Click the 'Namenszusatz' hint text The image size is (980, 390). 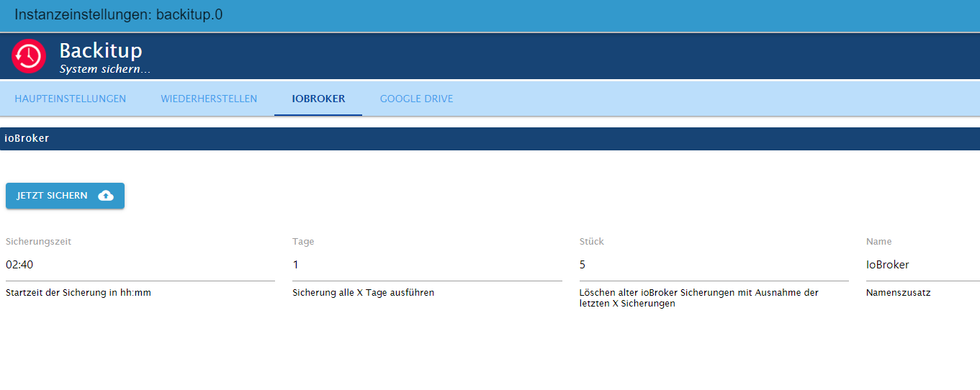[x=898, y=293]
